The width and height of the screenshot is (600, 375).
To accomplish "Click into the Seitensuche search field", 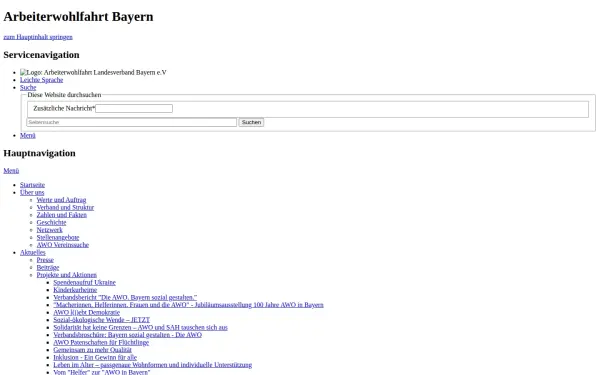I will [x=132, y=122].
